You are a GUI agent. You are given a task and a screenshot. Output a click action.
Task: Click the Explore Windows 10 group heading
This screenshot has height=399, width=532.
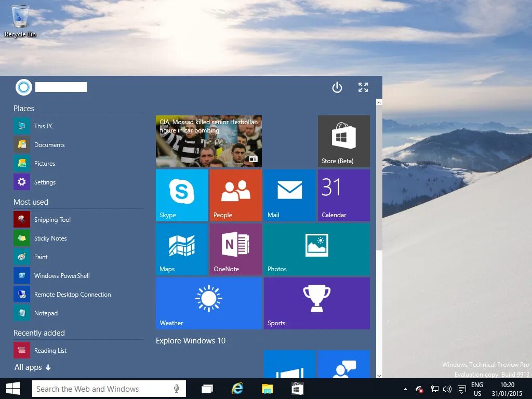click(x=190, y=341)
